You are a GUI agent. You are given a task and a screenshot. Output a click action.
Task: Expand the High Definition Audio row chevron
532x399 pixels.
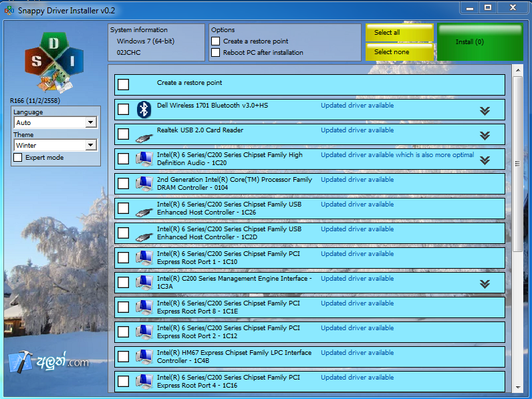tap(485, 160)
